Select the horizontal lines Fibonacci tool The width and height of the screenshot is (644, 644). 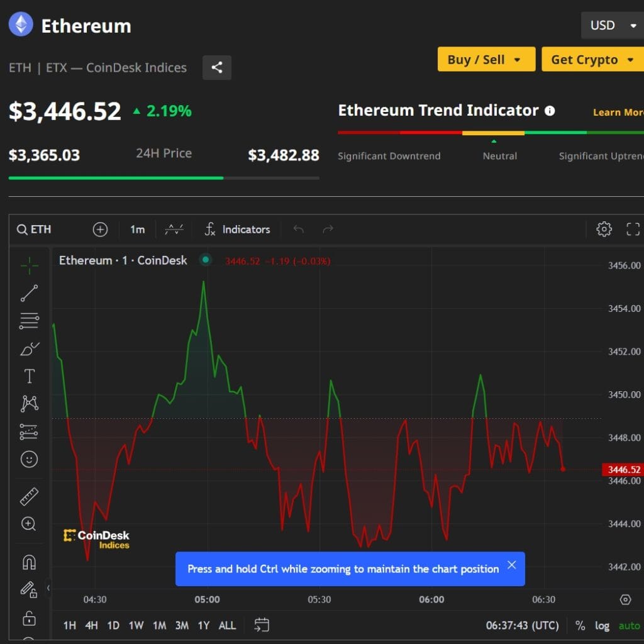coord(29,321)
